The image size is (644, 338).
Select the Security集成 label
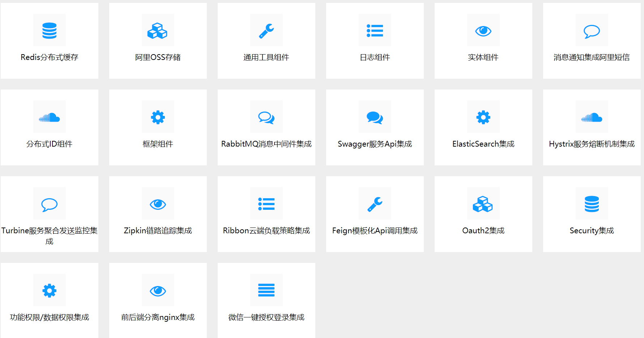(592, 230)
